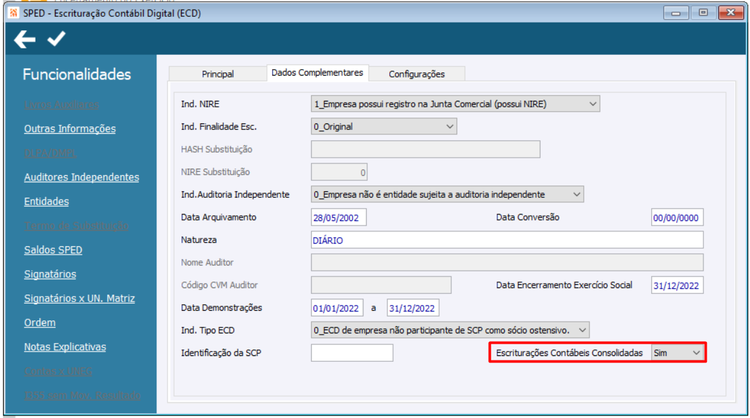Open Escriturações Contábeis Consolidadas dropdown
The width and height of the screenshot is (750, 418).
677,353
